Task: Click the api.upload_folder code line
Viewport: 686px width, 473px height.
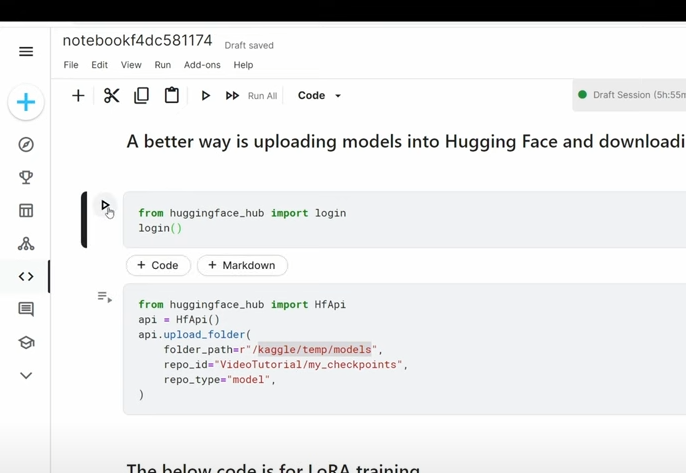Action: pyautogui.click(x=195, y=334)
